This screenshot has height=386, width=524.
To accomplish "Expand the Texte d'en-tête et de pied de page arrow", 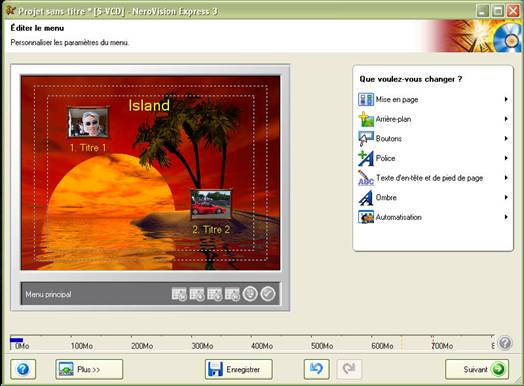I will tap(506, 178).
